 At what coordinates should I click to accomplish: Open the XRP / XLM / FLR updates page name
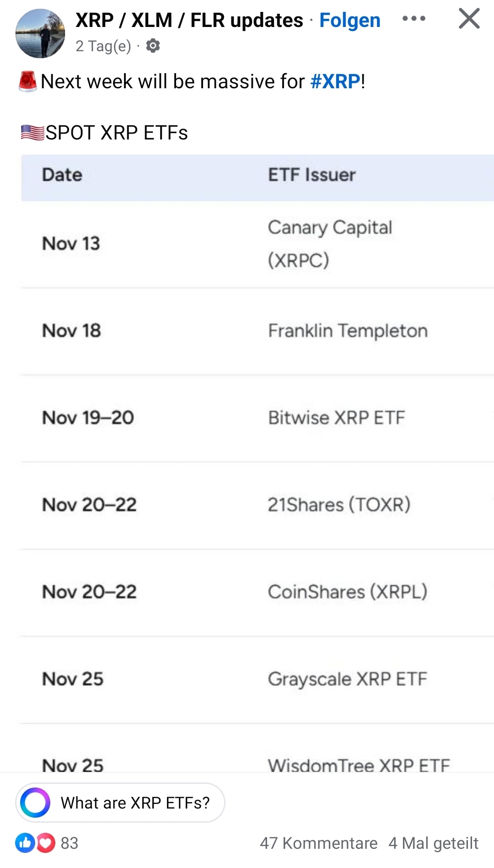[189, 21]
